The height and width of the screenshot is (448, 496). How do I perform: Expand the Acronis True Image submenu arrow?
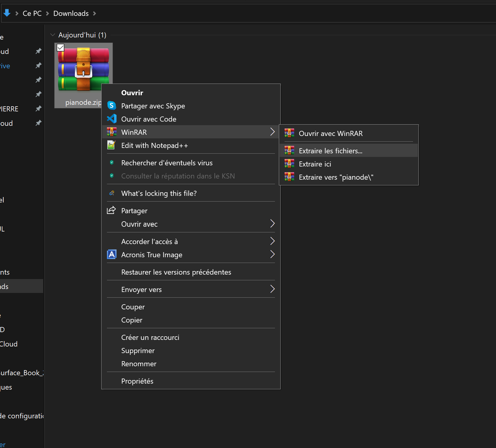click(272, 254)
